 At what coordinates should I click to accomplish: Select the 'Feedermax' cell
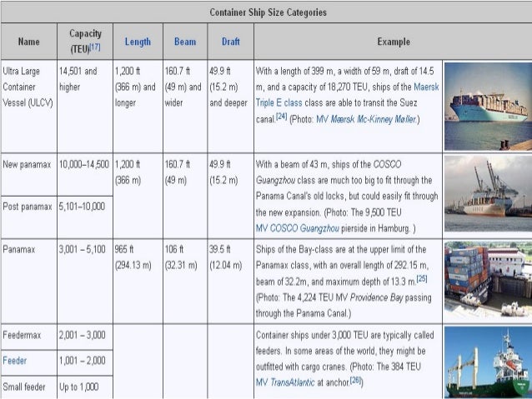(29, 337)
